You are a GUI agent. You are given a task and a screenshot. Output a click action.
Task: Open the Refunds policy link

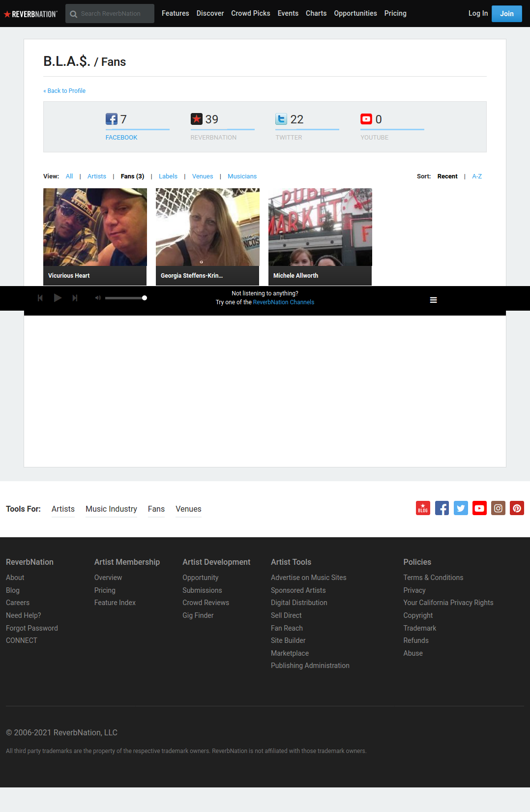click(x=416, y=640)
